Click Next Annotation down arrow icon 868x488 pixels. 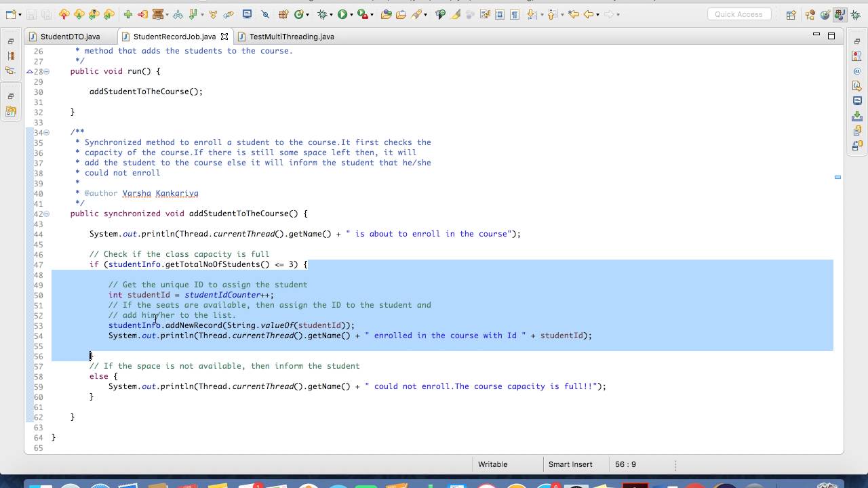point(532,14)
